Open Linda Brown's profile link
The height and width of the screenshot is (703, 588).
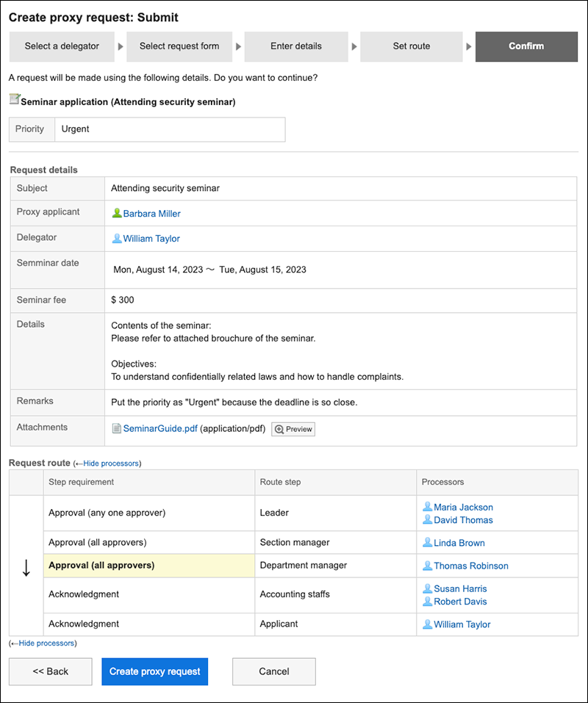tap(459, 543)
